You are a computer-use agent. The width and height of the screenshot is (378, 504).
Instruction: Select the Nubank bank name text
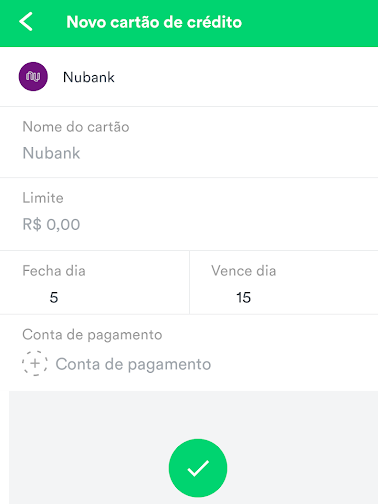tap(89, 77)
